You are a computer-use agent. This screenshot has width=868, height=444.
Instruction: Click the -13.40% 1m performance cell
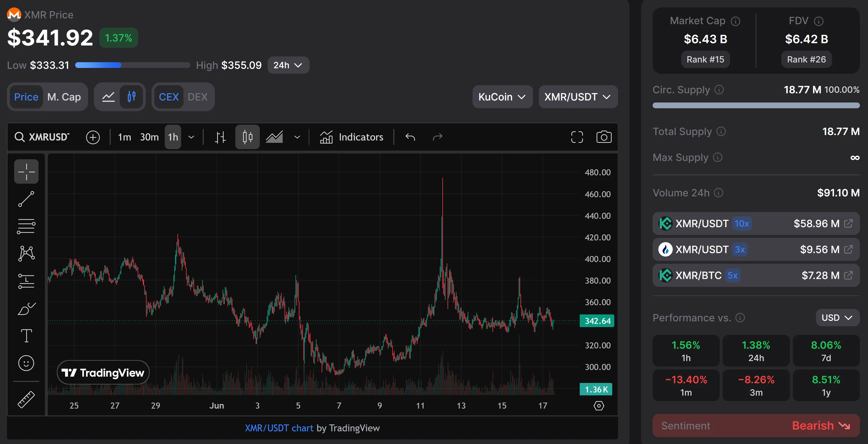point(686,385)
